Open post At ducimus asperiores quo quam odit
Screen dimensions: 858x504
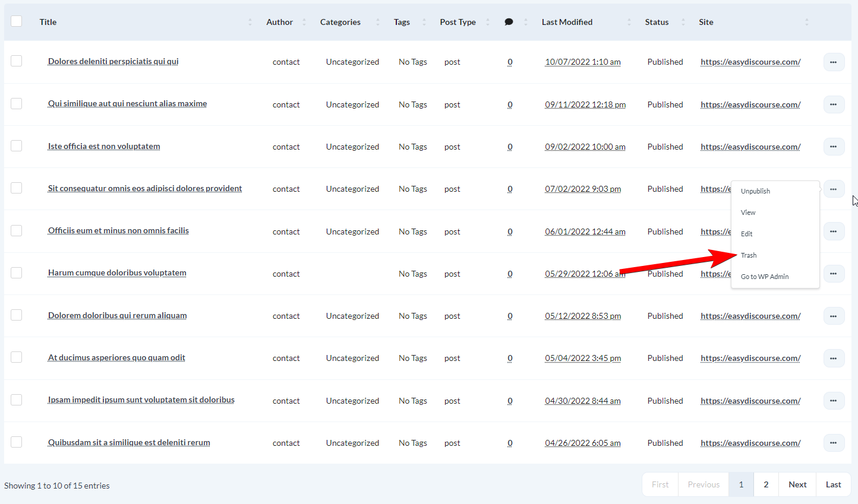pyautogui.click(x=116, y=357)
